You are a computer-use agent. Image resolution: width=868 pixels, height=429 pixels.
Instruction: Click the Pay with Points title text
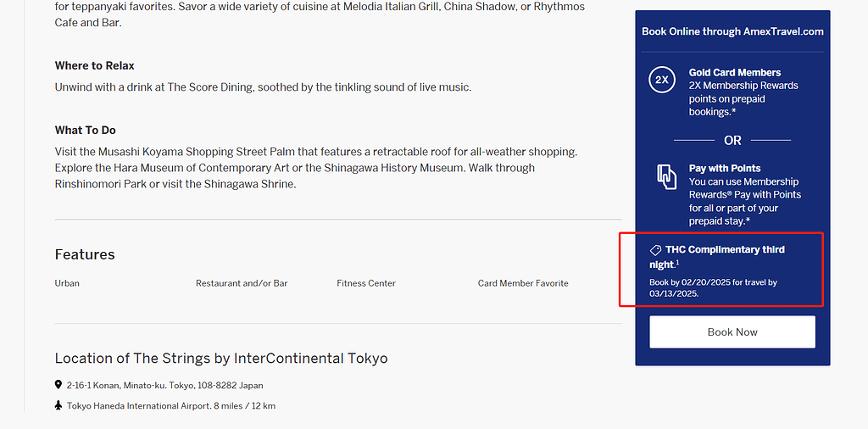[x=725, y=169]
